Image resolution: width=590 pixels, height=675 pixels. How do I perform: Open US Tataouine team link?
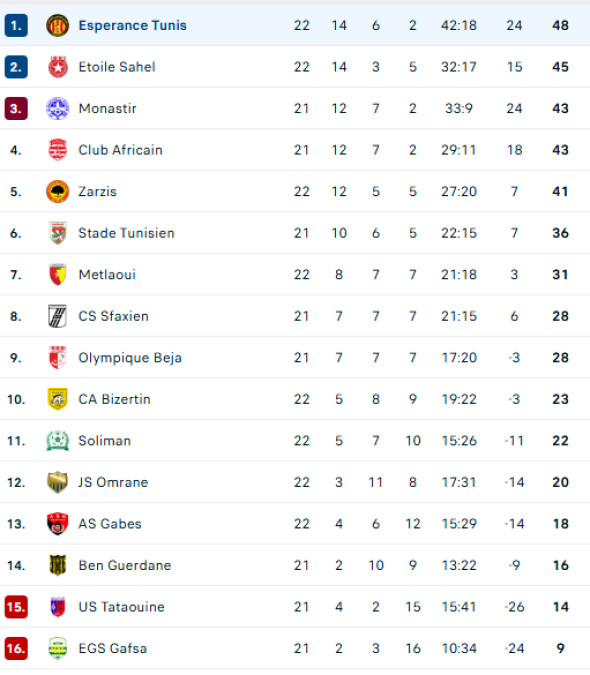121,607
